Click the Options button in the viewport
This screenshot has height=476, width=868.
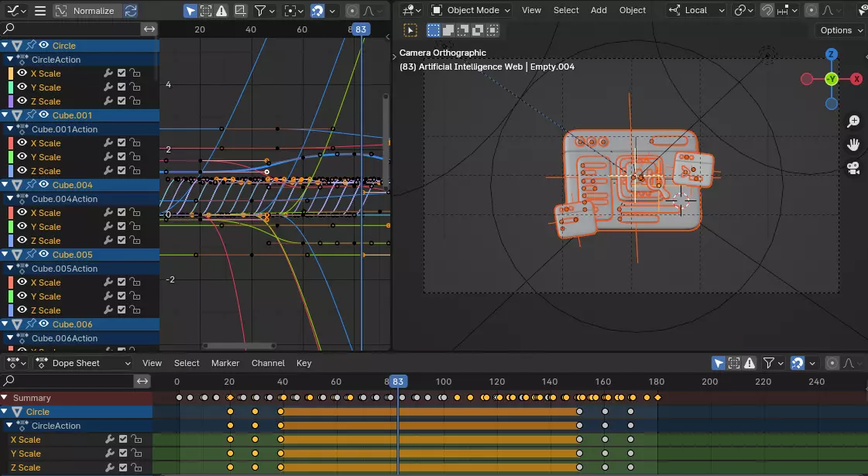840,30
